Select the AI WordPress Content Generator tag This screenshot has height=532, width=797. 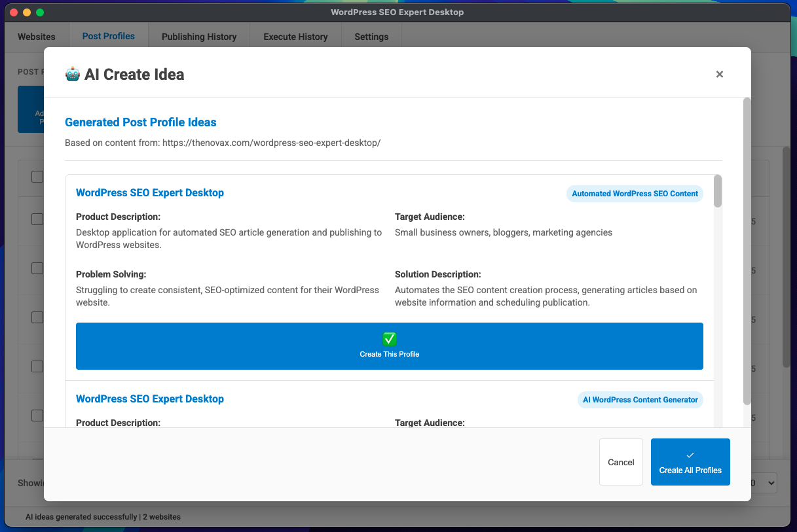(640, 400)
